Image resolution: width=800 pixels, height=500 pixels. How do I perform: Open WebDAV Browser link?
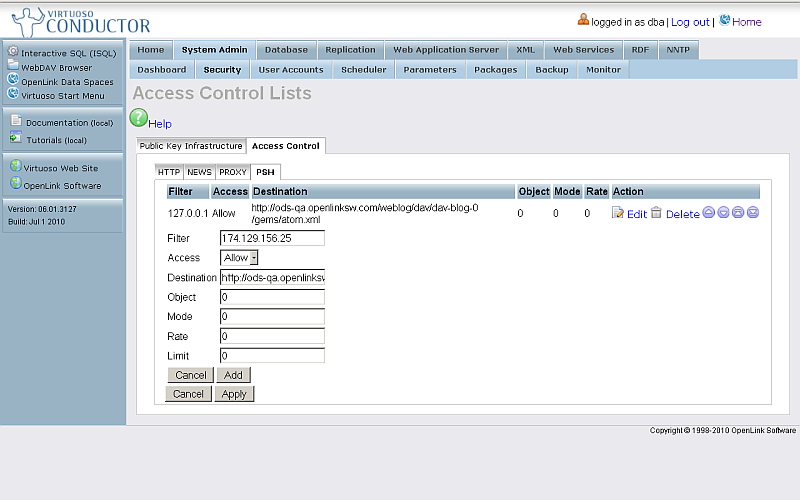pyautogui.click(x=57, y=67)
